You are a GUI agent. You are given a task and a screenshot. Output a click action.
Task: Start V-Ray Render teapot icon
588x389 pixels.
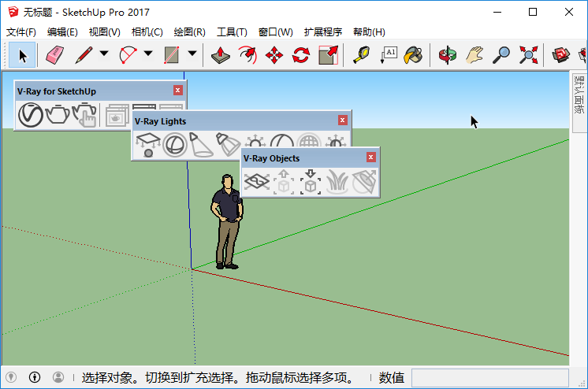coord(58,115)
